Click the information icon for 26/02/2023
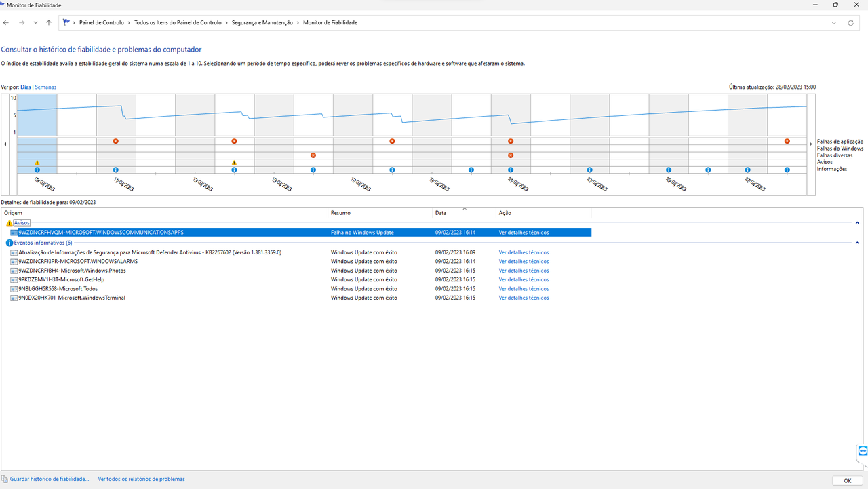 point(708,170)
